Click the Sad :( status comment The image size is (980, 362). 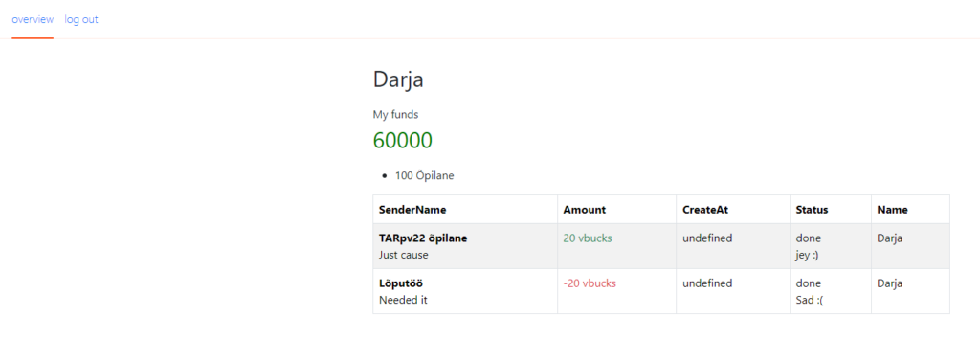pos(811,300)
